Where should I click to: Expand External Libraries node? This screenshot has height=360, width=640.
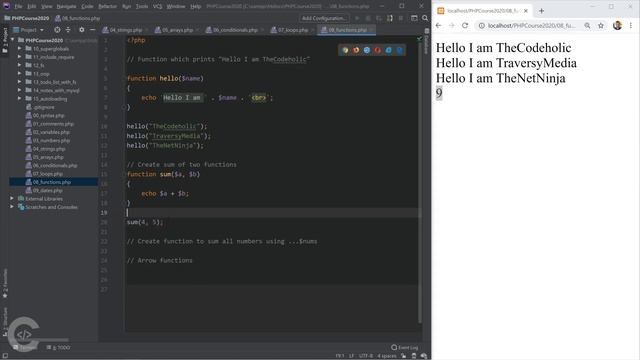pos(12,198)
